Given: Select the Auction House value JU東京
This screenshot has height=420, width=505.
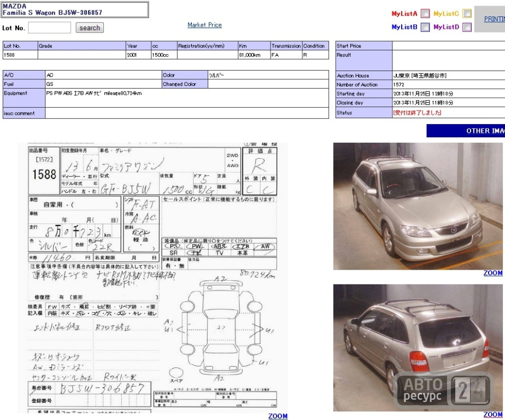Looking at the screenshot, I should click(x=420, y=75).
